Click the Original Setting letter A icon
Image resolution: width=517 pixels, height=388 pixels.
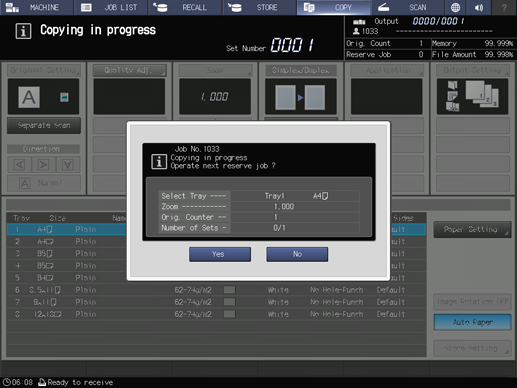tap(29, 97)
